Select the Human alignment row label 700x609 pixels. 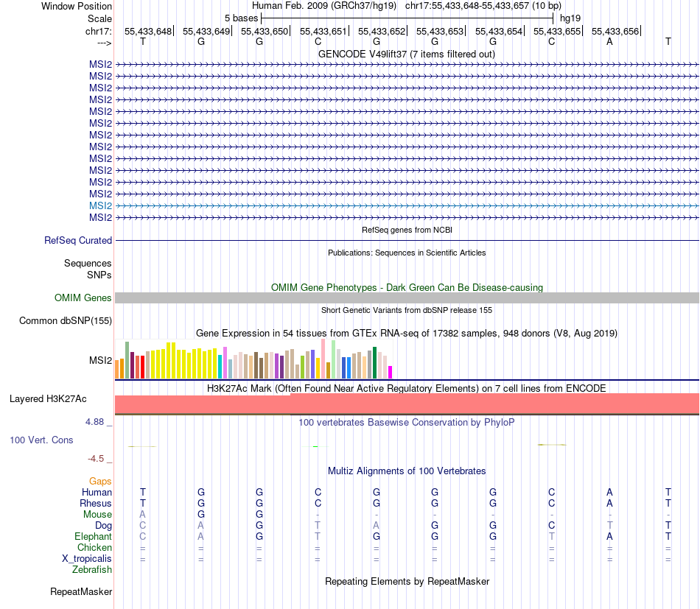[x=97, y=492]
